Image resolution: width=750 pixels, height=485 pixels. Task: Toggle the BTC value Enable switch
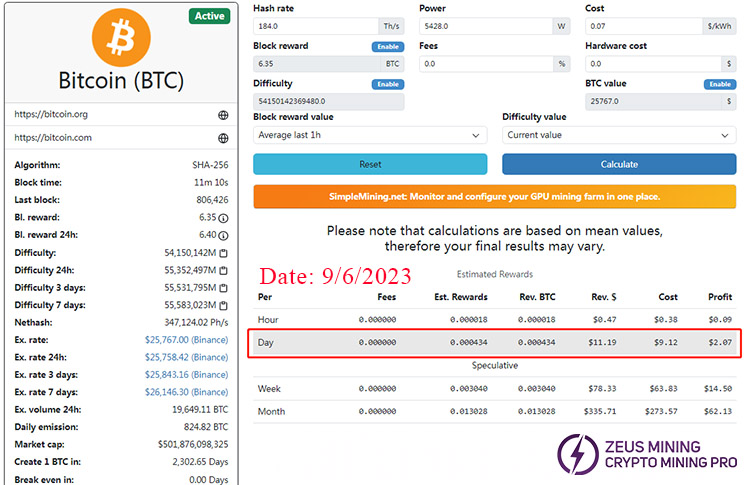(720, 84)
